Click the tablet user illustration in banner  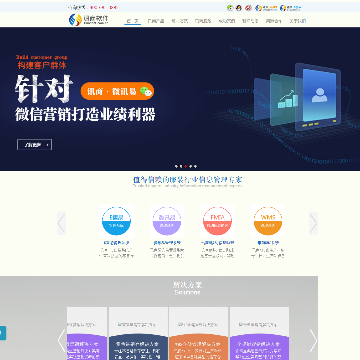(318, 97)
